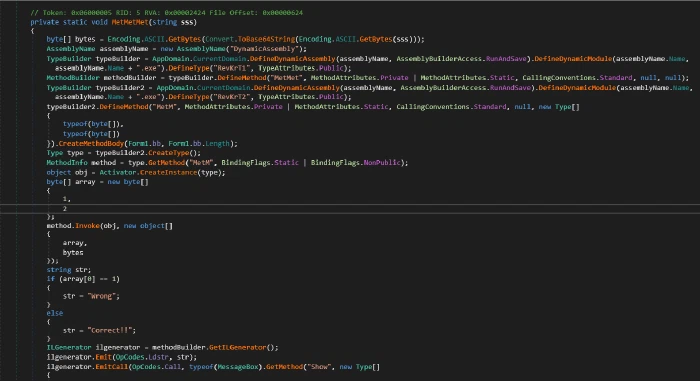This screenshot has width=700, height=381.
Task: Click the 'else' keyword
Action: coord(54,313)
